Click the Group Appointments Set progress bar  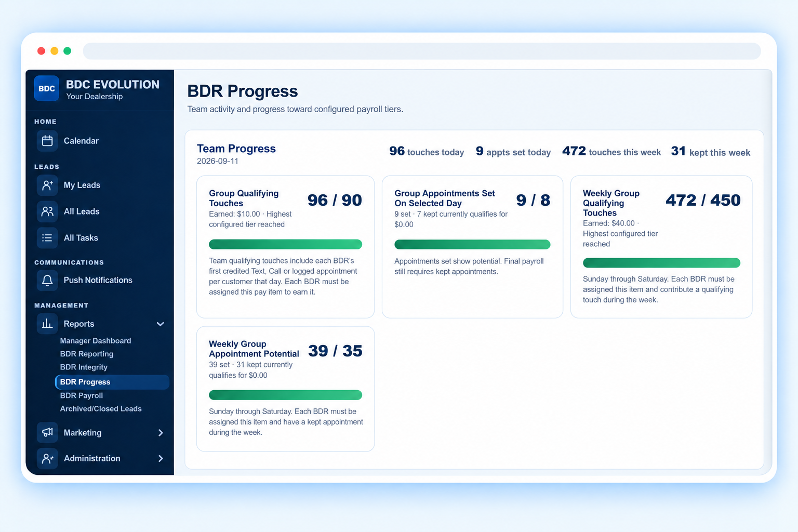[x=472, y=244]
